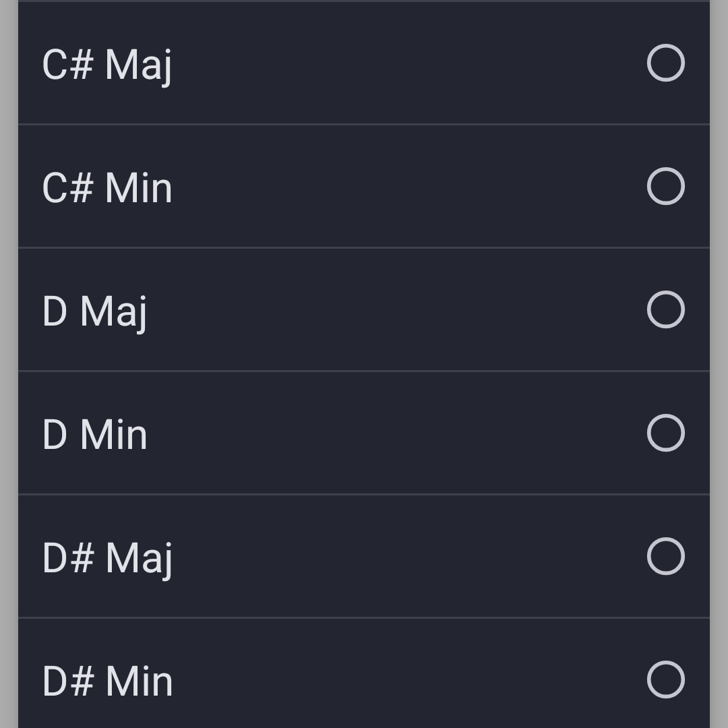Pick the "D# Maj" key label
The height and width of the screenshot is (728, 728).
click(x=107, y=559)
